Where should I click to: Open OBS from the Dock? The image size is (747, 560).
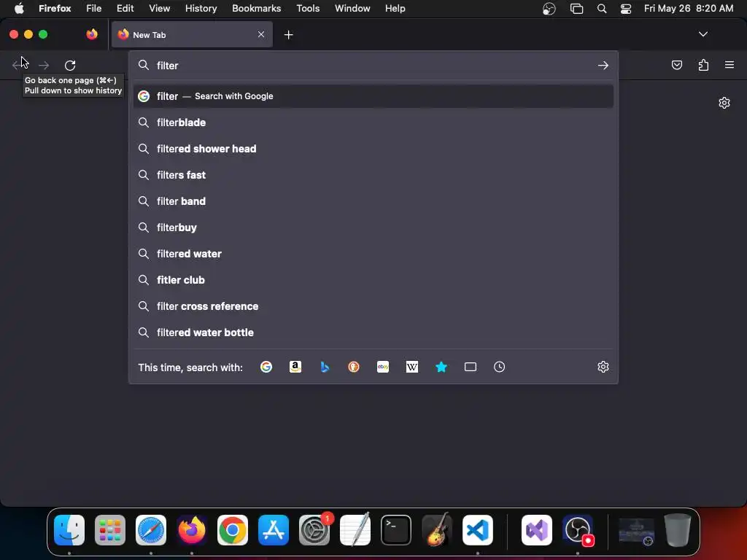pos(578,530)
